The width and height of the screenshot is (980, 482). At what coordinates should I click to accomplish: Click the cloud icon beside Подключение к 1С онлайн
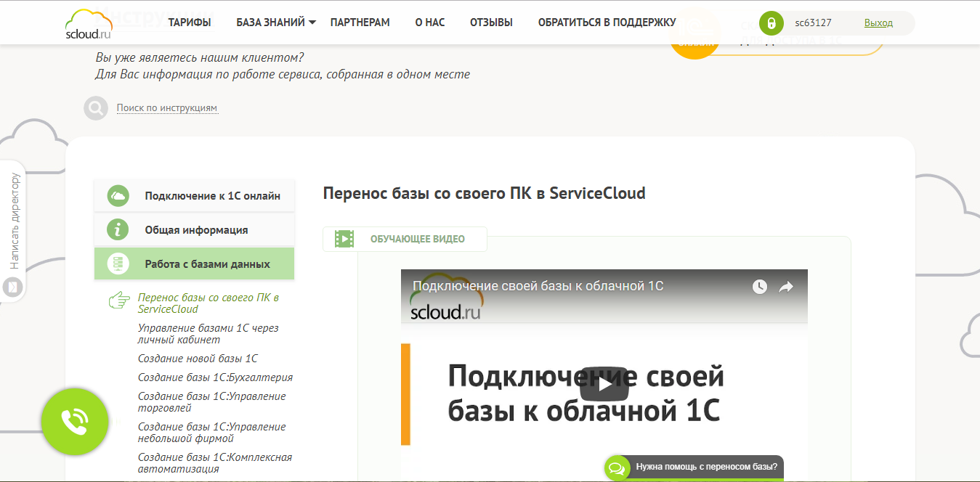tap(118, 196)
